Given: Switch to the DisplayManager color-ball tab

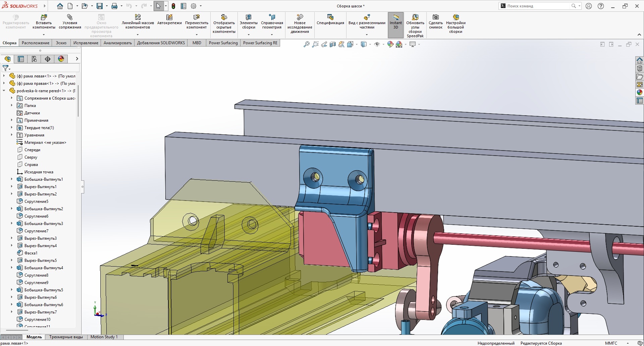Looking at the screenshot, I should [61, 59].
